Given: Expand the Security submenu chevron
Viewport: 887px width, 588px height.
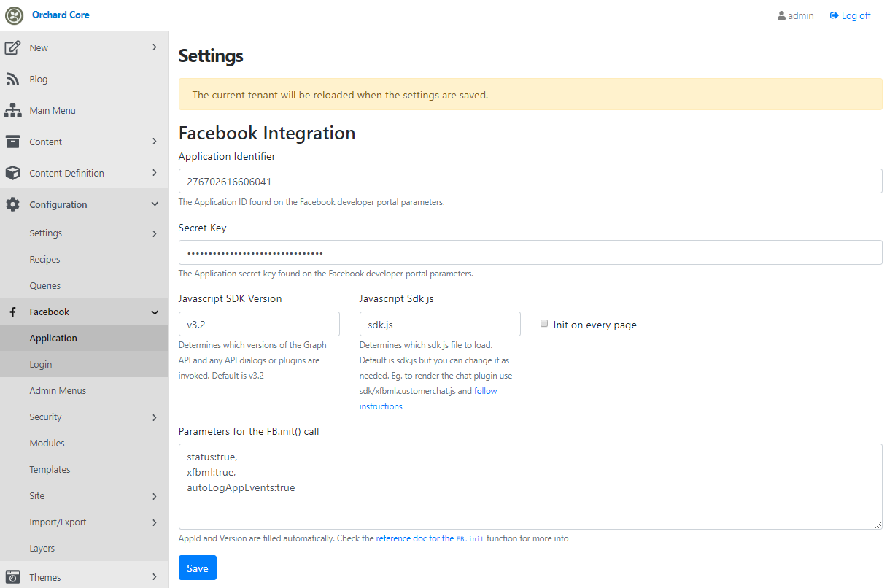Looking at the screenshot, I should tap(155, 417).
